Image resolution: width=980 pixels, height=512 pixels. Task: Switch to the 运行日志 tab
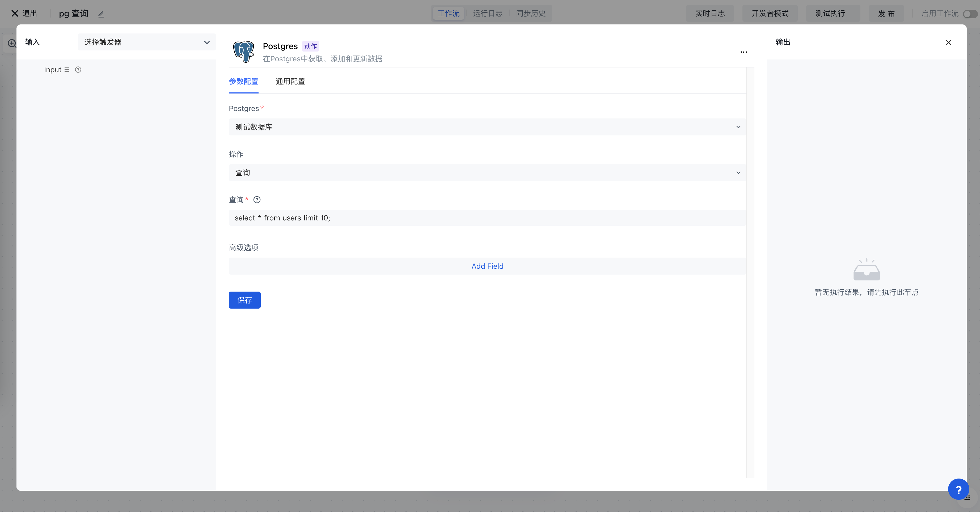pyautogui.click(x=487, y=13)
